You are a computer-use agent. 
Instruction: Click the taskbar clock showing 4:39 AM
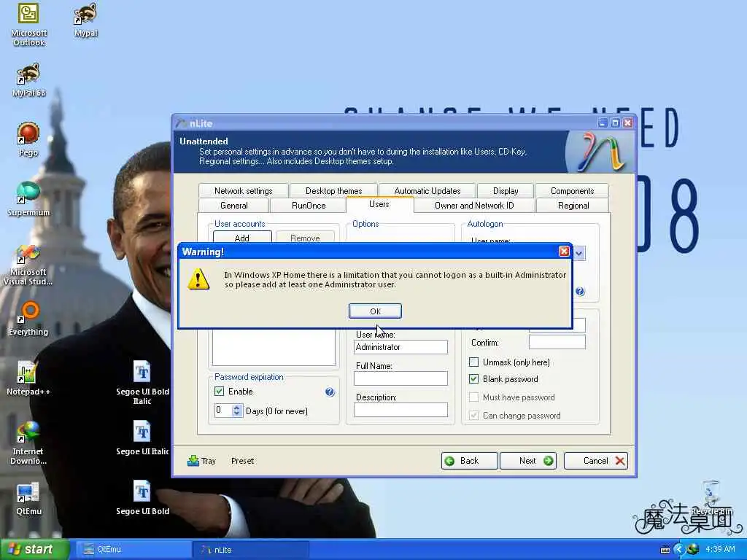720,550
